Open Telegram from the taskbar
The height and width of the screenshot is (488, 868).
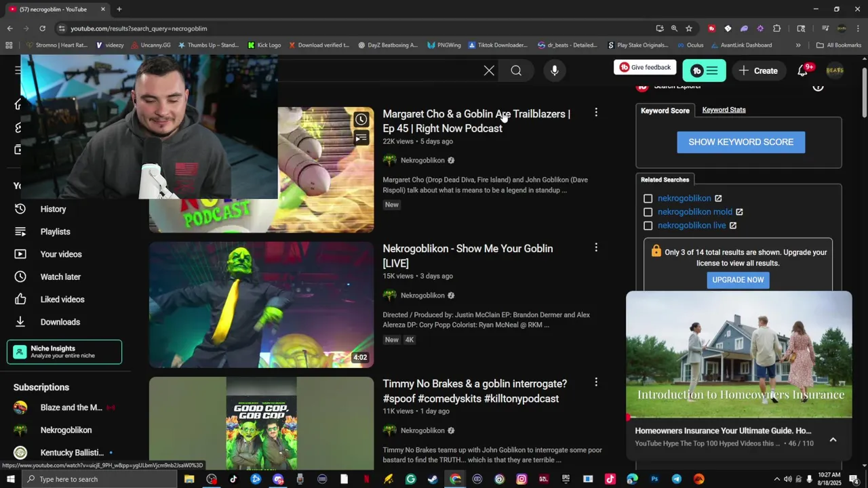677,479
